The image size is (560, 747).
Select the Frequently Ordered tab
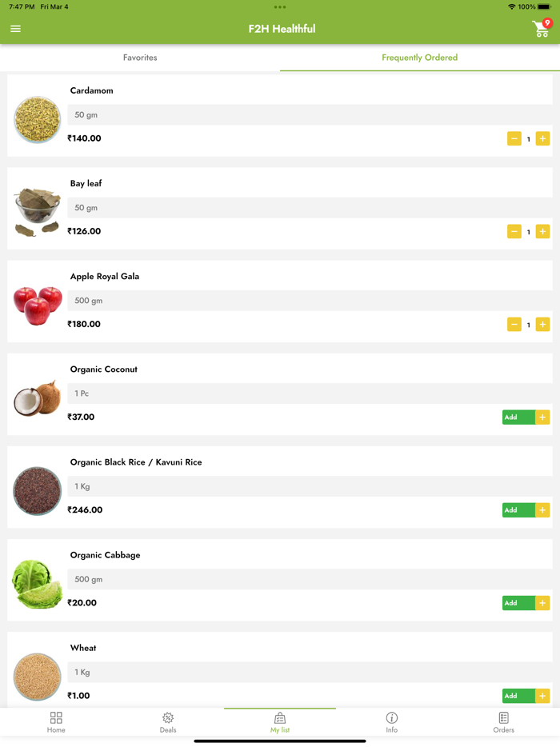(419, 58)
